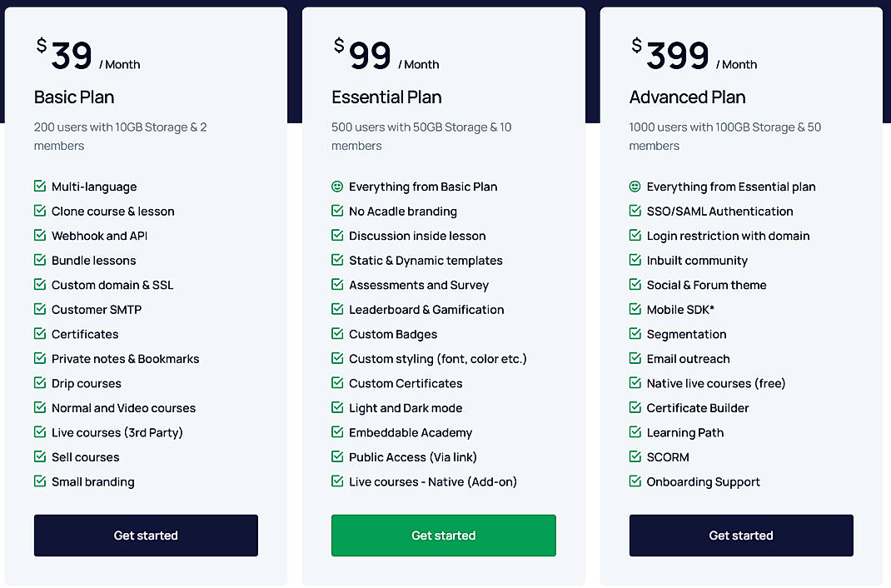This screenshot has height=588, width=891.
Task: Click the smiley icon beside Everything from Essential plan
Action: pos(635,187)
